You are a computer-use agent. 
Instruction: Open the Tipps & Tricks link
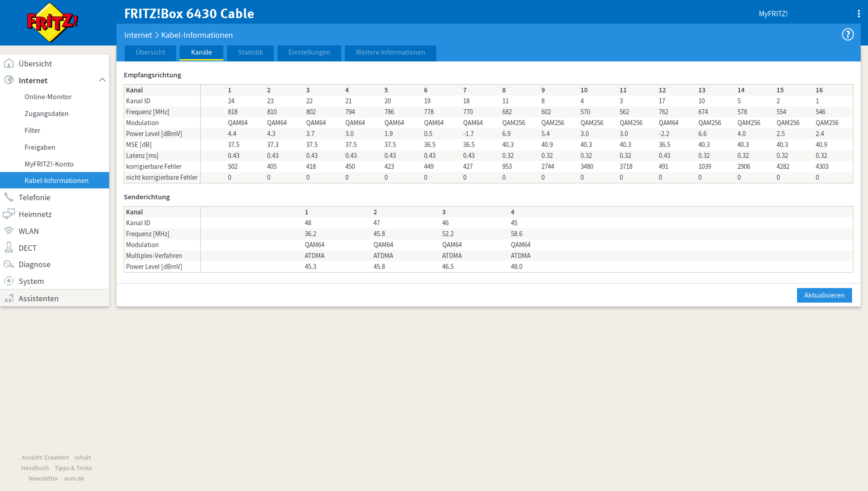(x=73, y=468)
